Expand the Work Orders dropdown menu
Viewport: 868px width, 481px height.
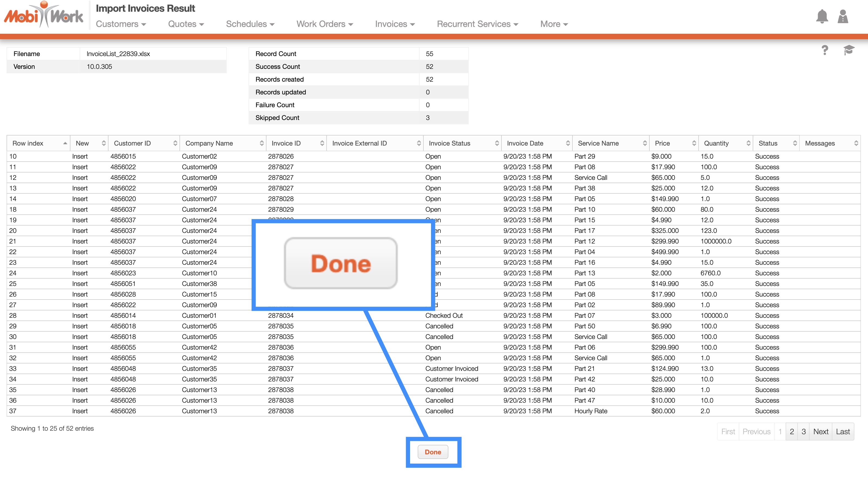[x=324, y=24]
